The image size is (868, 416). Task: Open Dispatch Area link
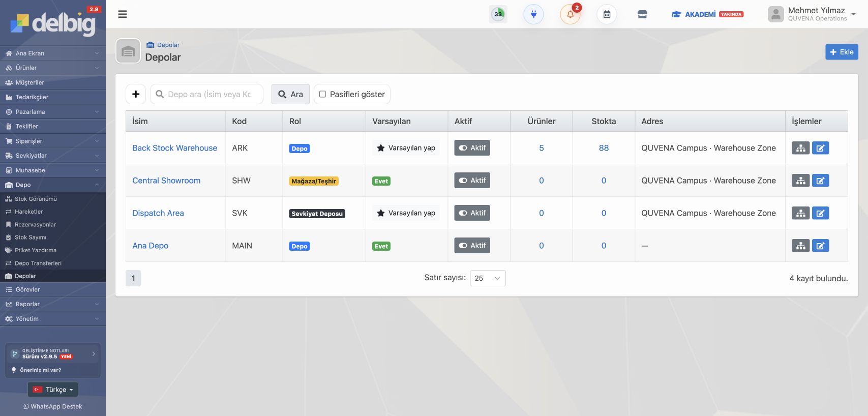point(158,213)
